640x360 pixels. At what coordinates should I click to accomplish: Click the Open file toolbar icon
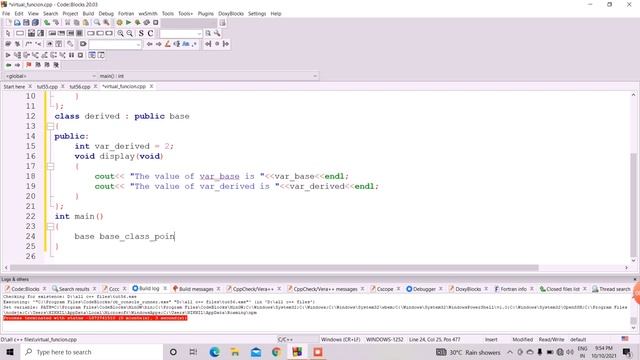tap(17, 23)
